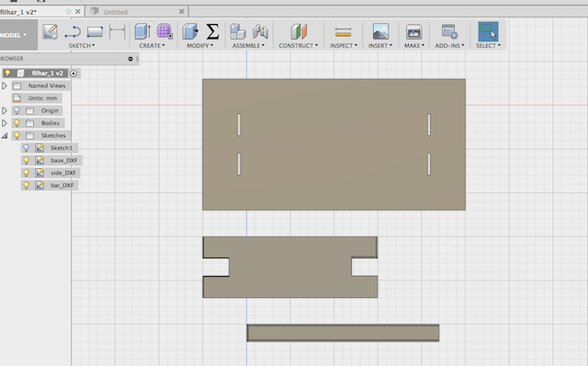This screenshot has height=366, width=588.
Task: Click the base_DXF sketch icon
Action: point(40,160)
